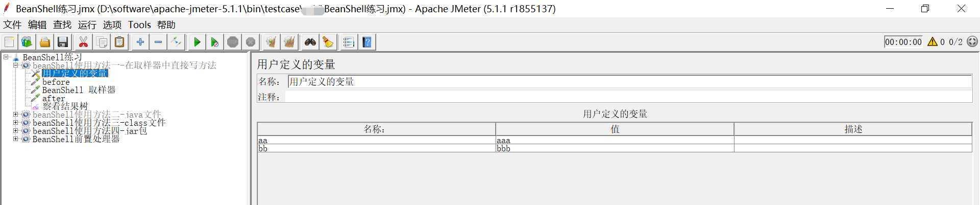
Task: Start the test with green play icon
Action: point(197,42)
